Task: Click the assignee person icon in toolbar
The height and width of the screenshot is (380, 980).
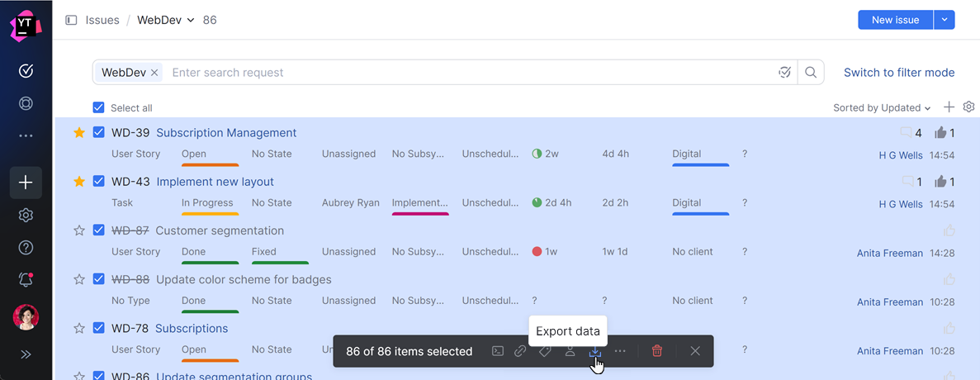Action: pos(570,351)
